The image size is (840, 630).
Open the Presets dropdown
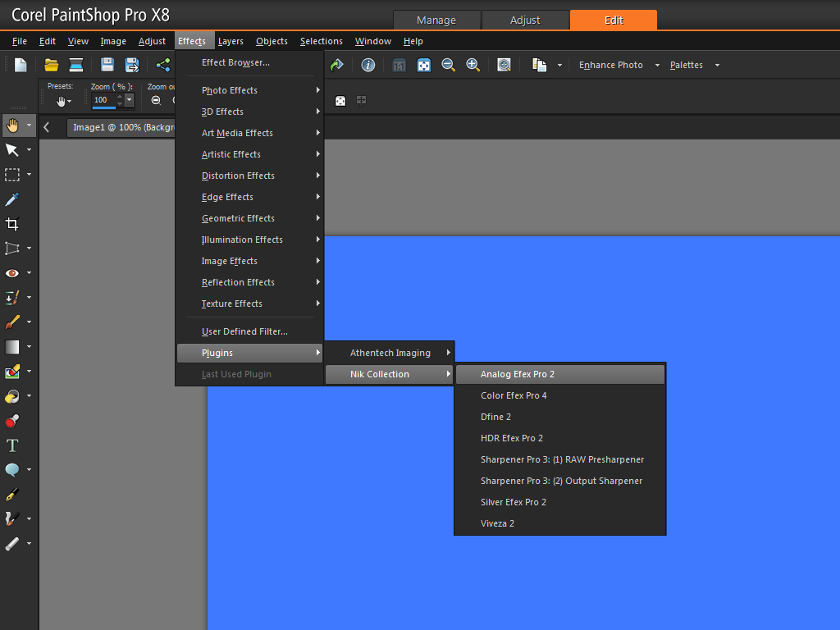point(66,100)
